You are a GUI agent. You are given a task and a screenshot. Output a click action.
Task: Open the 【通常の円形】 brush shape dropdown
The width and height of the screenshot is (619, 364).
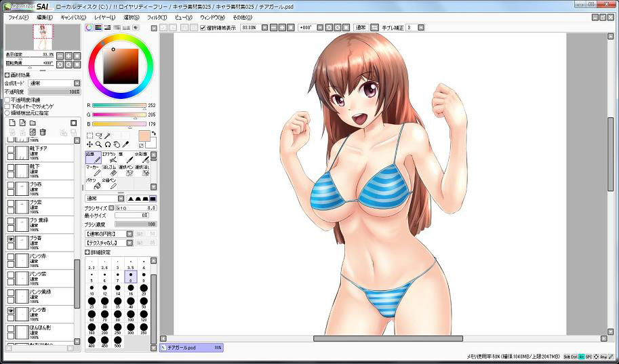point(108,233)
